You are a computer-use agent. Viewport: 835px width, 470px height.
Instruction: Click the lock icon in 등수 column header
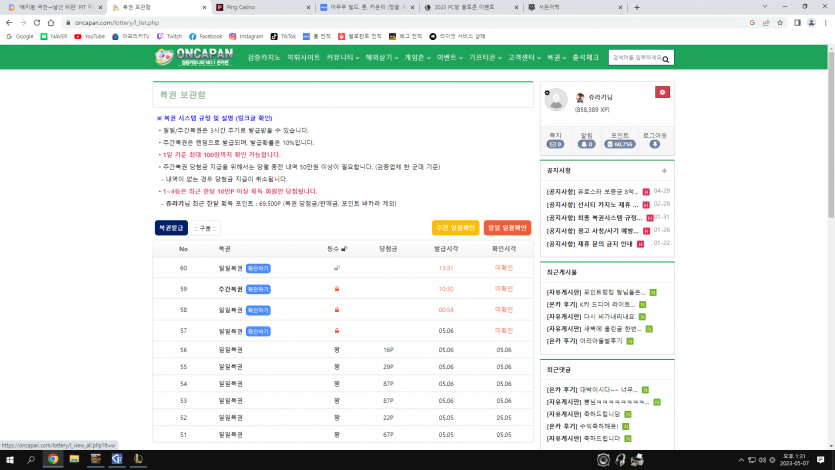pyautogui.click(x=344, y=249)
